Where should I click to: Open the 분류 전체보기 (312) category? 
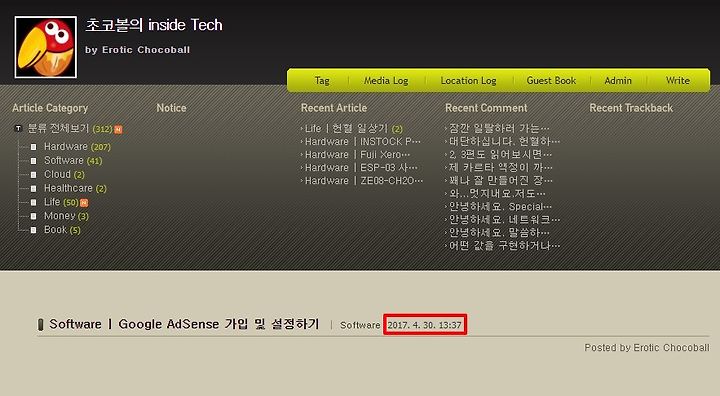(x=70, y=129)
